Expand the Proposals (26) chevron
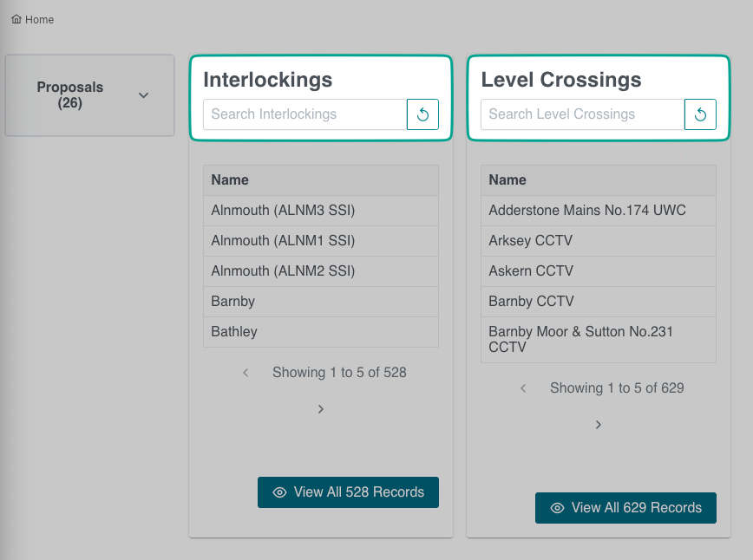Viewport: 753px width, 560px height. 144,95
